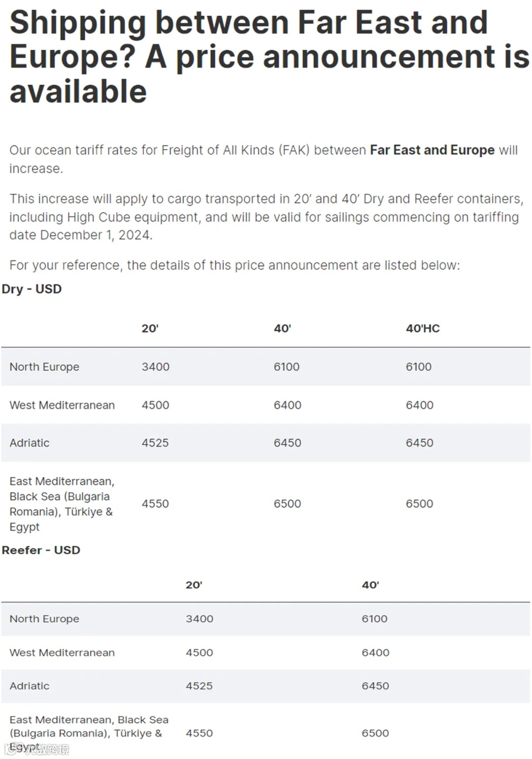Select the Adriatic row label in Reefer table

pos(30,686)
